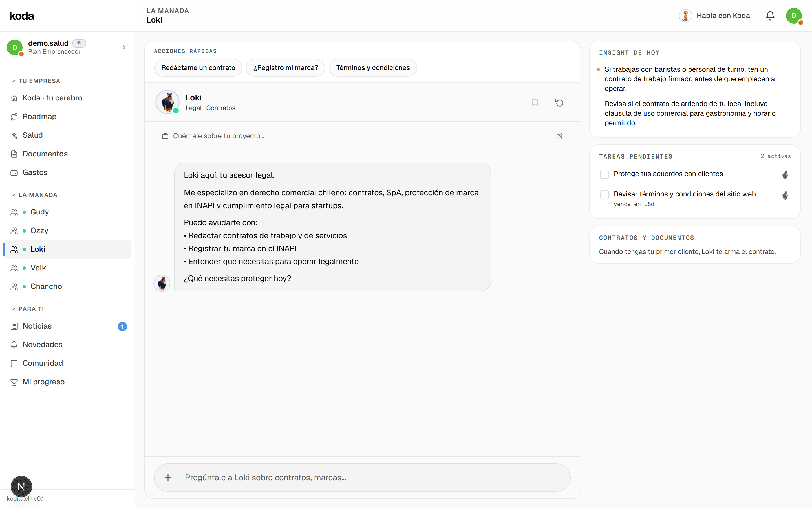Edit project description pencil icon

[x=559, y=136]
